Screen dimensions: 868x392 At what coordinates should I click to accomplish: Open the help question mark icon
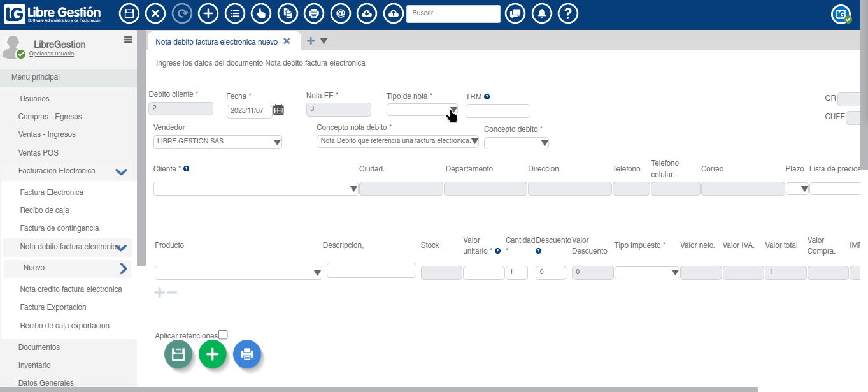click(x=568, y=13)
